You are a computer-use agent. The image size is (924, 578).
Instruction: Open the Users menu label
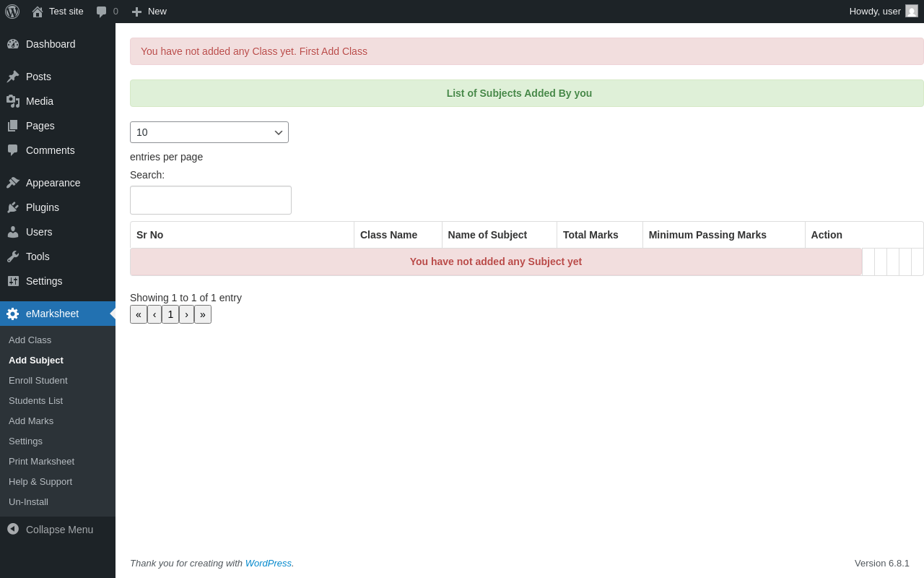pos(39,232)
